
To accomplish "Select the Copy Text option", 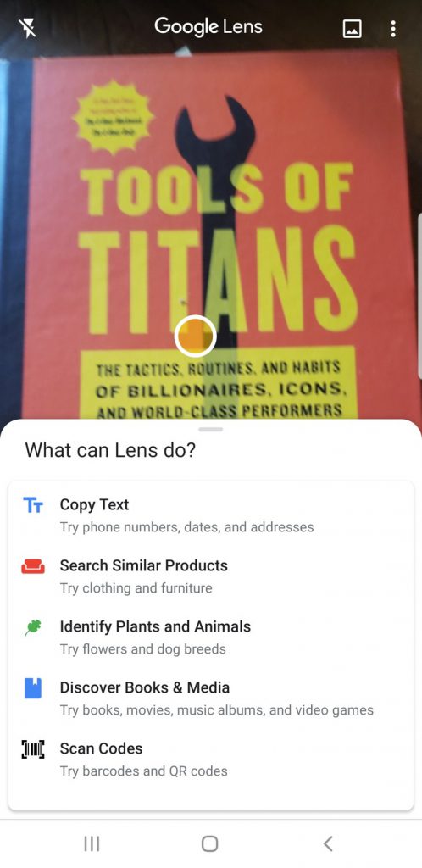I will 211,515.
